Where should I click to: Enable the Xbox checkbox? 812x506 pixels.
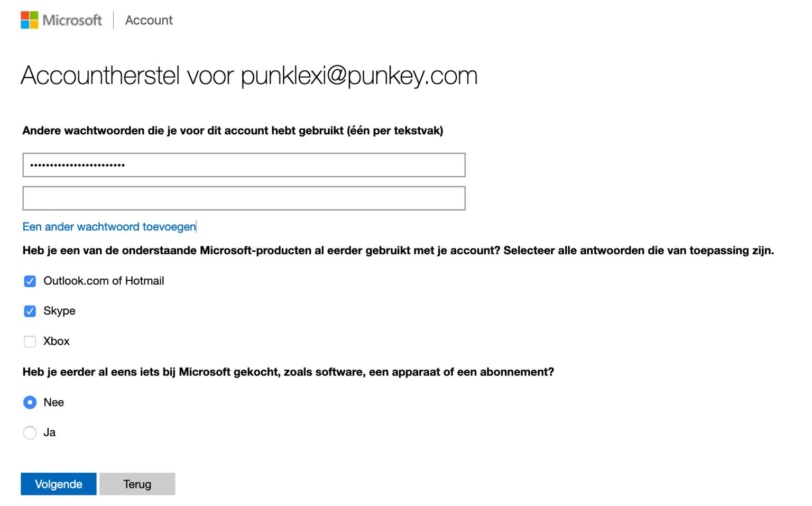(30, 342)
